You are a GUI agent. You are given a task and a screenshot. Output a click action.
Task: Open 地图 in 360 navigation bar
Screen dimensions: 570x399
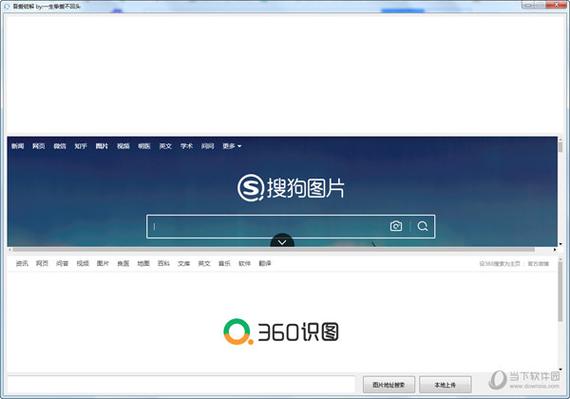(143, 263)
